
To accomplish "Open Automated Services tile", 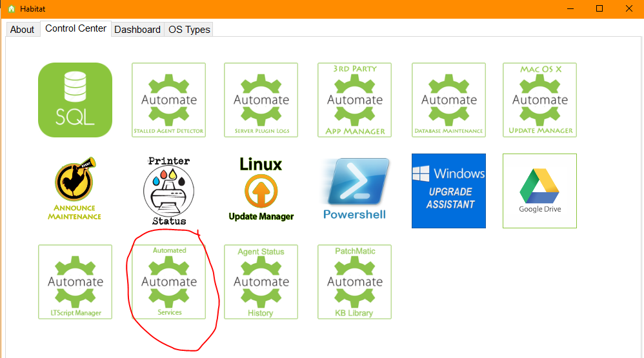I will [x=169, y=282].
